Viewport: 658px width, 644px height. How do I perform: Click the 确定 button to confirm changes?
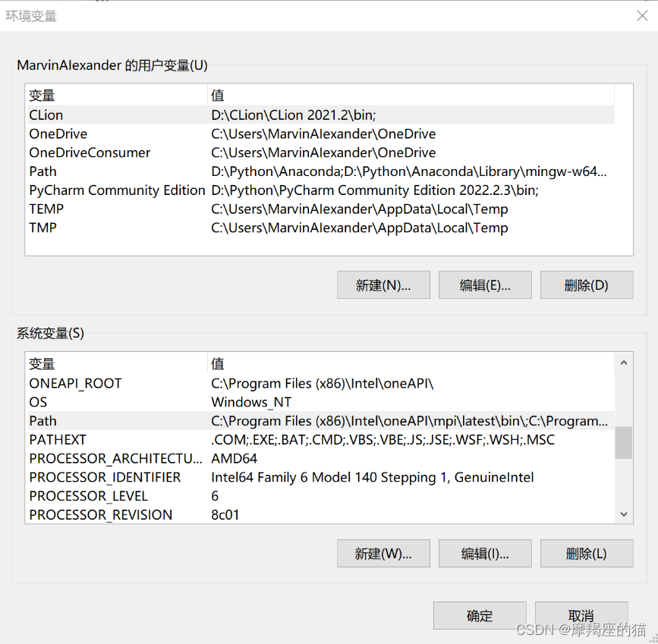pos(480,615)
